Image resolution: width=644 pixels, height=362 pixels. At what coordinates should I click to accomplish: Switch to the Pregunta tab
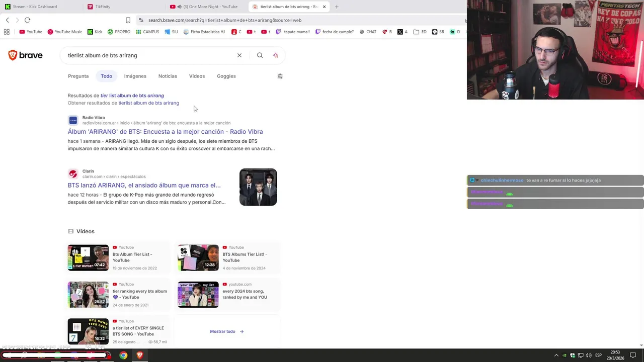click(x=78, y=76)
